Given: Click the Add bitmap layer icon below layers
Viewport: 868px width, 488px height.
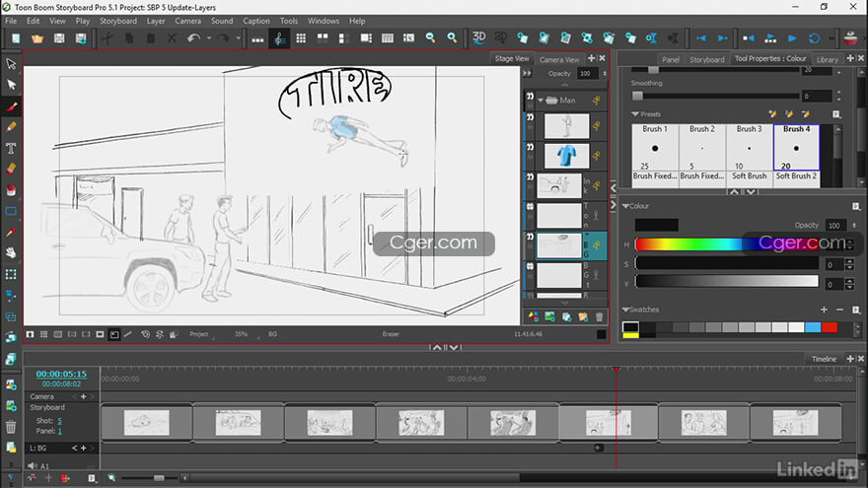Looking at the screenshot, I should coord(549,317).
